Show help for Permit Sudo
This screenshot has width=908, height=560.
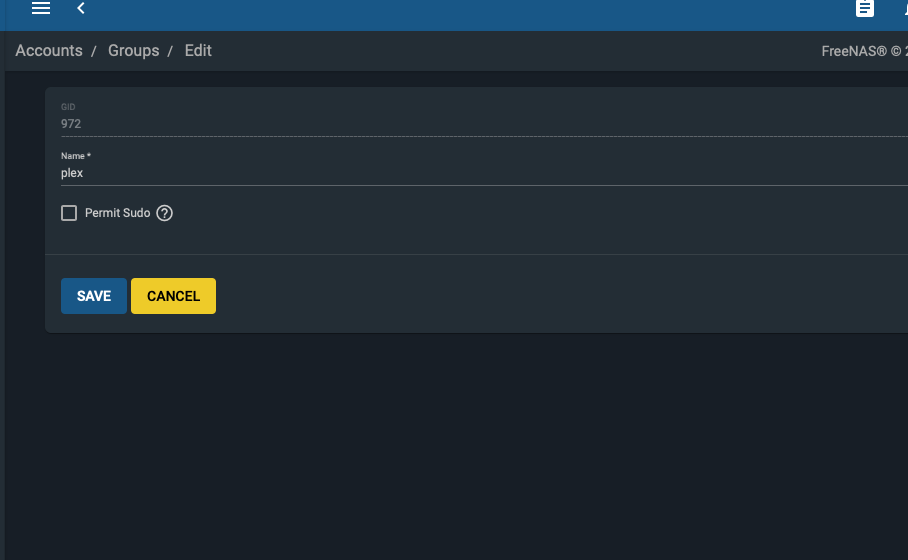pyautogui.click(x=164, y=213)
